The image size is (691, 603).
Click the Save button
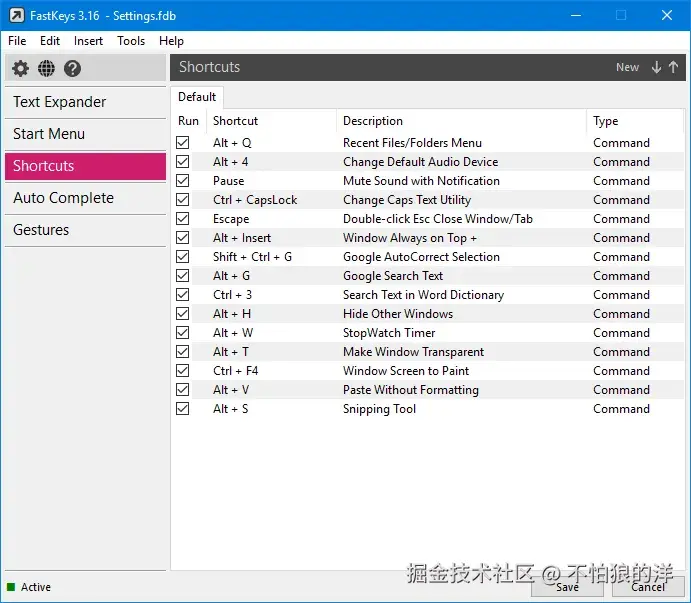(567, 587)
